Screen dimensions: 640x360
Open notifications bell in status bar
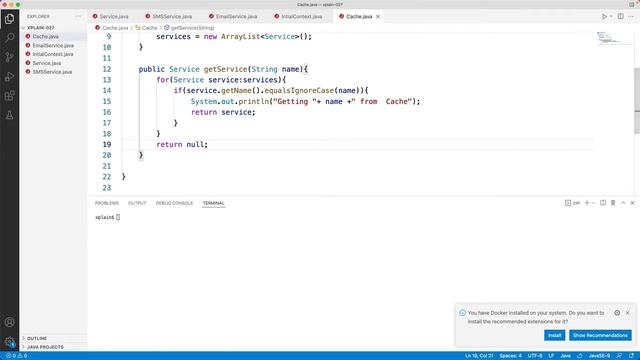tap(631, 356)
